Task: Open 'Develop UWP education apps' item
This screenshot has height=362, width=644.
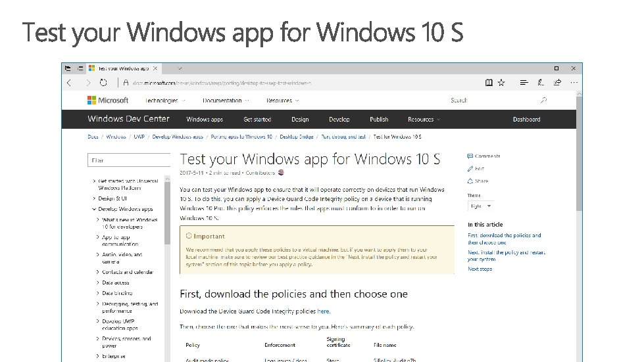Action: 120,325
